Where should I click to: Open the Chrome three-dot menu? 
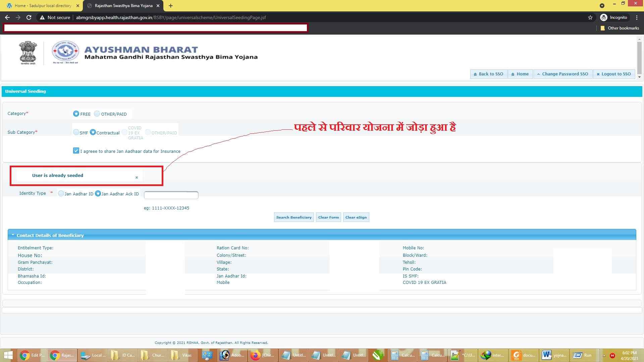pyautogui.click(x=637, y=17)
